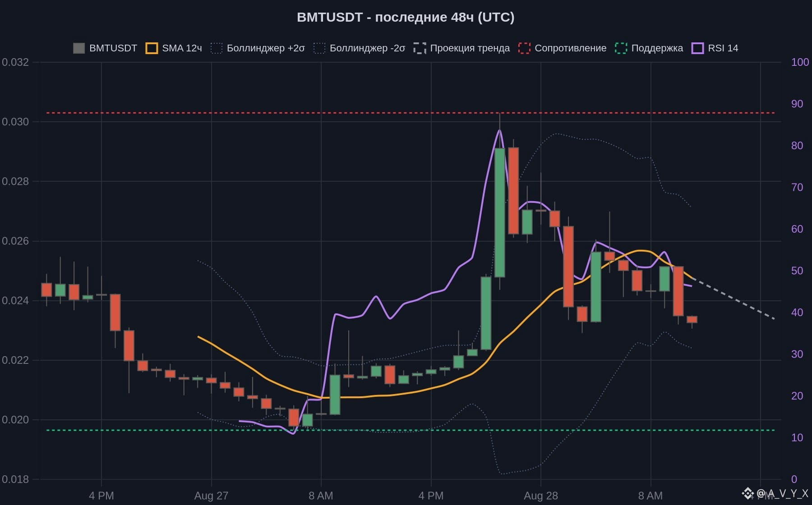Click the gray dashed trend projection line

click(x=734, y=299)
